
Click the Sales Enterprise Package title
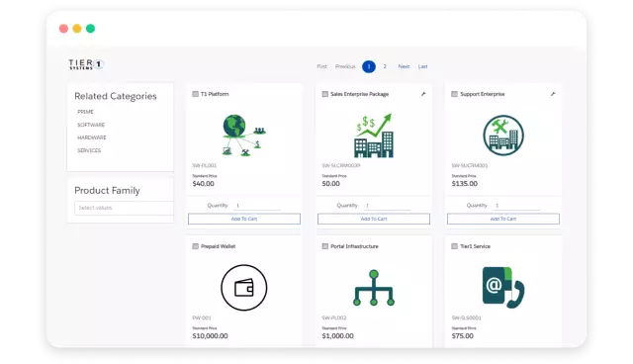[359, 94]
